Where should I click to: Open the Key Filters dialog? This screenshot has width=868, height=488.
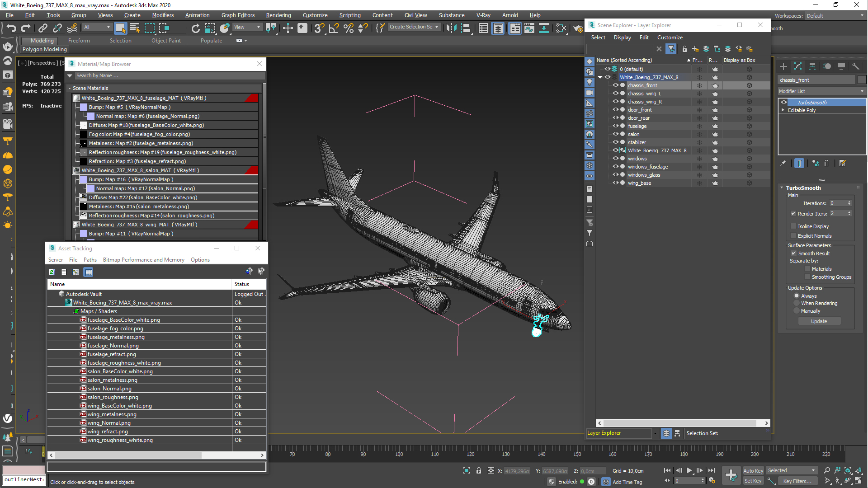click(797, 481)
